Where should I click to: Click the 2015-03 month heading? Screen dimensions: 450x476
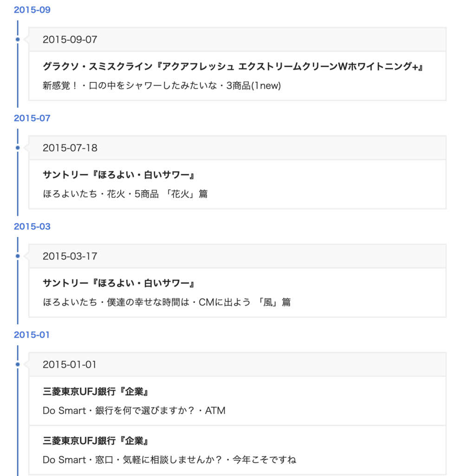pyautogui.click(x=32, y=226)
